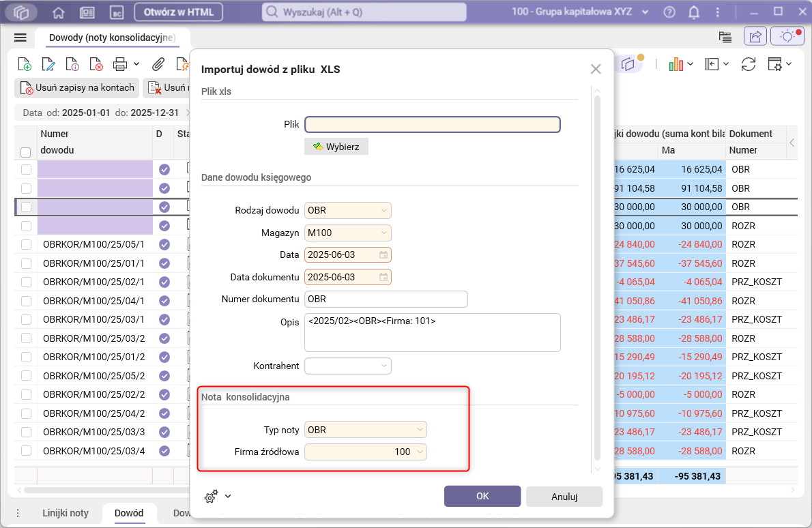
Task: Click the printer icon
Action: [x=120, y=64]
